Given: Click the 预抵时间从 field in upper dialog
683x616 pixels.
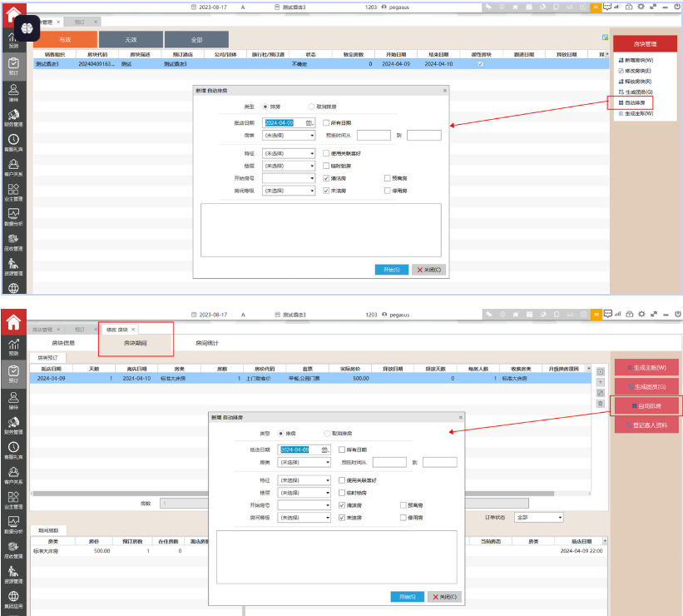Looking at the screenshot, I should (374, 135).
